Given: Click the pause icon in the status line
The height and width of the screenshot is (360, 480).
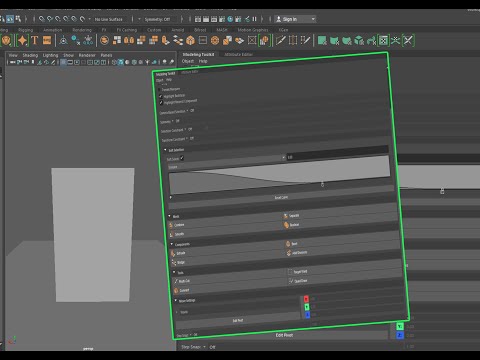Looking at the screenshot, I should pos(254,19).
